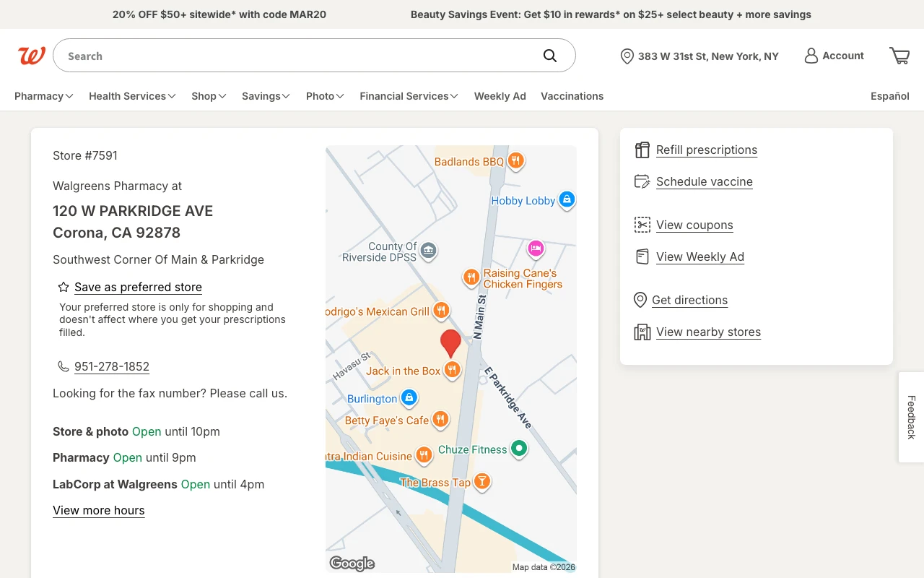Click the Walgreens logo icon
Screen dimensions: 924x578
pos(32,56)
